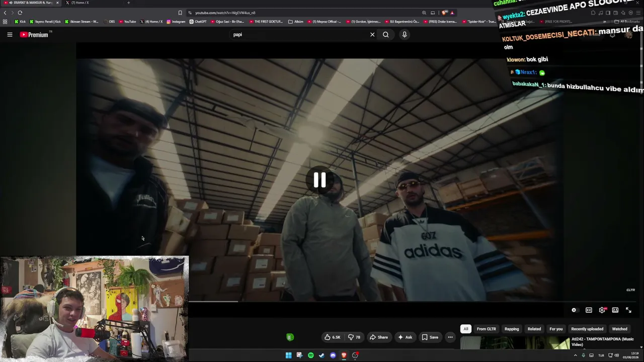
Task: Open the 'Ati242 - TAMPONTAMPONA' video title
Action: coord(603,341)
